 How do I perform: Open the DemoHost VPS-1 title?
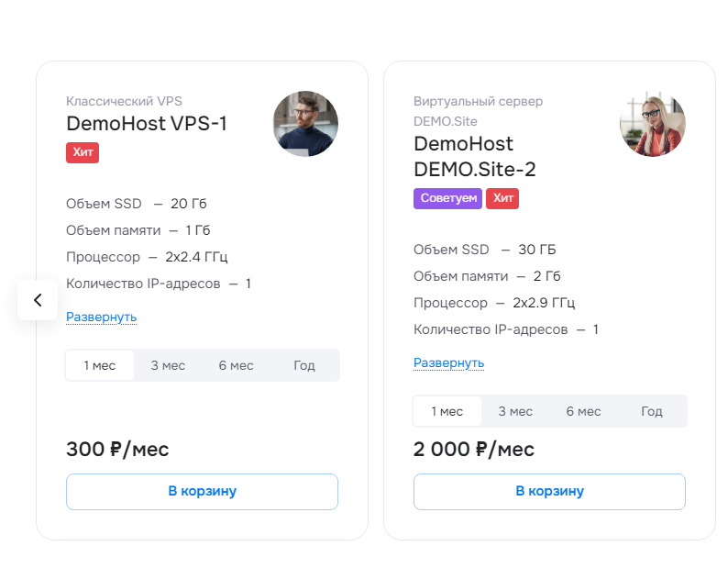[x=147, y=124]
